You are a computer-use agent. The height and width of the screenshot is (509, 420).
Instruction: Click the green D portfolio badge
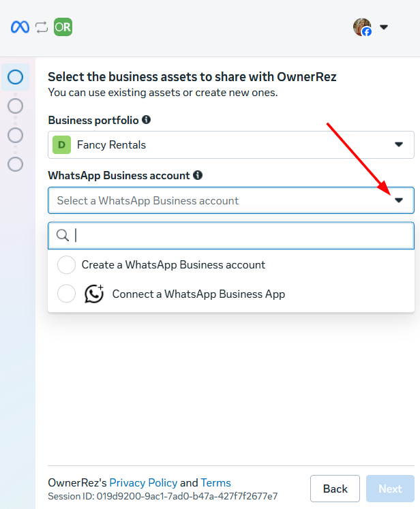click(x=62, y=144)
